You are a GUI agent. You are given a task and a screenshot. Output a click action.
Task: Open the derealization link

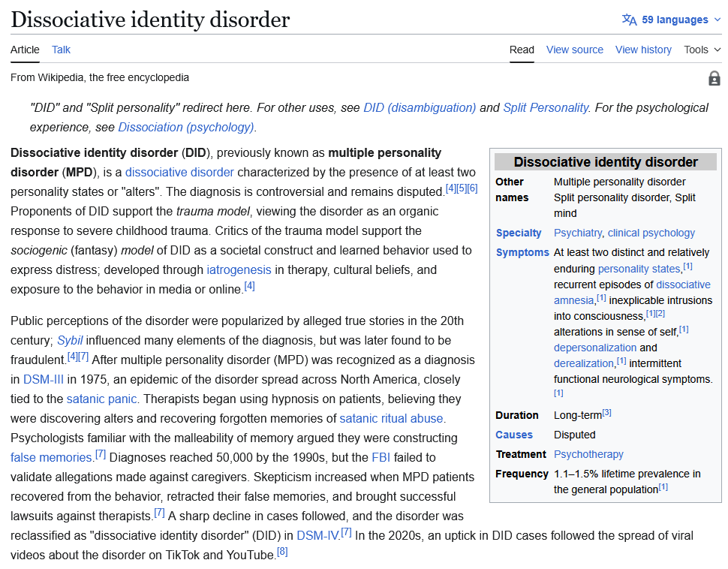pos(584,364)
